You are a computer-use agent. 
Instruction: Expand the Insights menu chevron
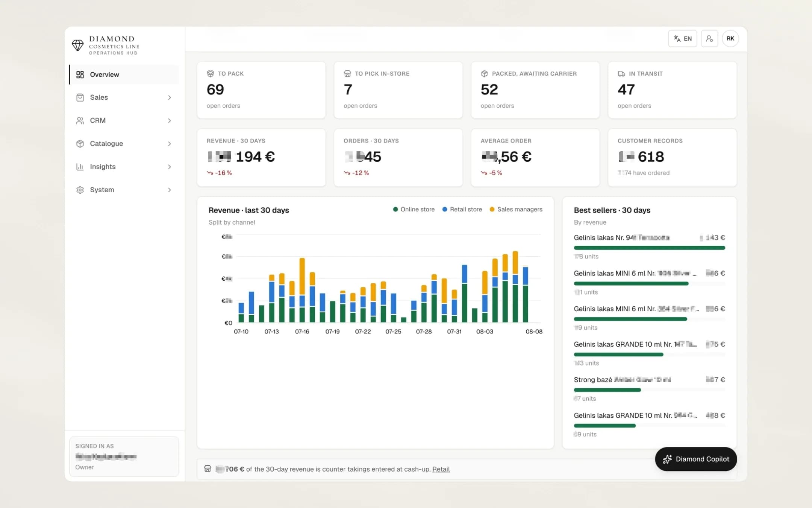coord(170,167)
